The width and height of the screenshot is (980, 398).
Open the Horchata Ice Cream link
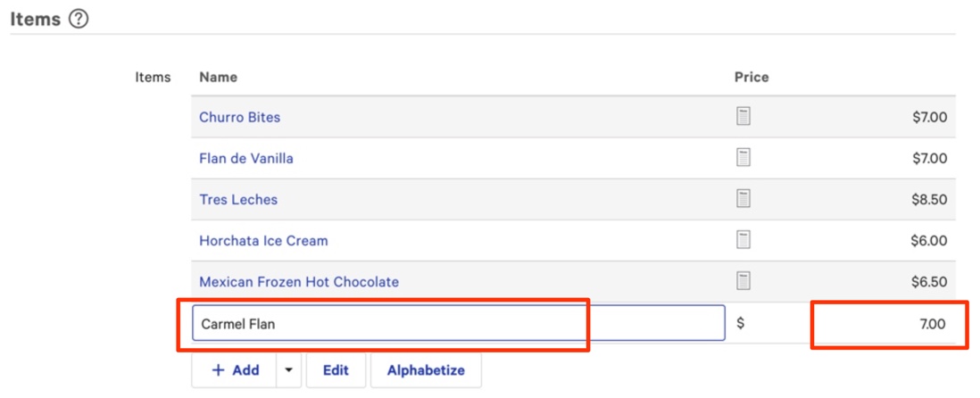click(263, 240)
